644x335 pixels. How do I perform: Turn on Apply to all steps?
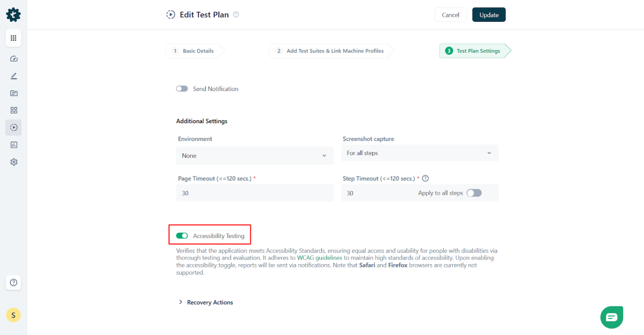[474, 193]
